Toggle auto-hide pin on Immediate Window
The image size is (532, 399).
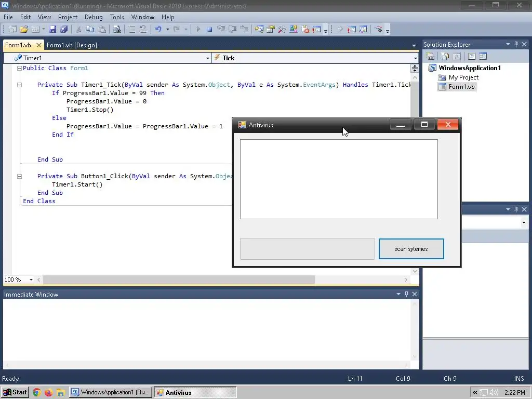[406, 294]
